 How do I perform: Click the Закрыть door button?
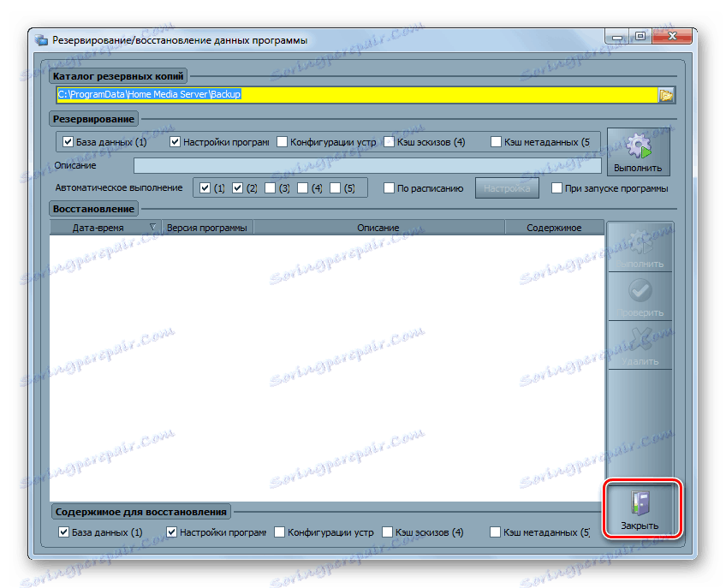tap(640, 509)
